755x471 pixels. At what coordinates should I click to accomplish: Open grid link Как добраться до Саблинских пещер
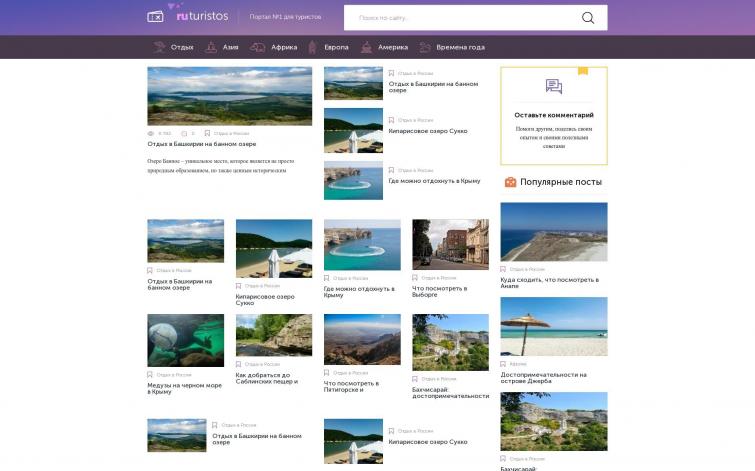click(267, 378)
